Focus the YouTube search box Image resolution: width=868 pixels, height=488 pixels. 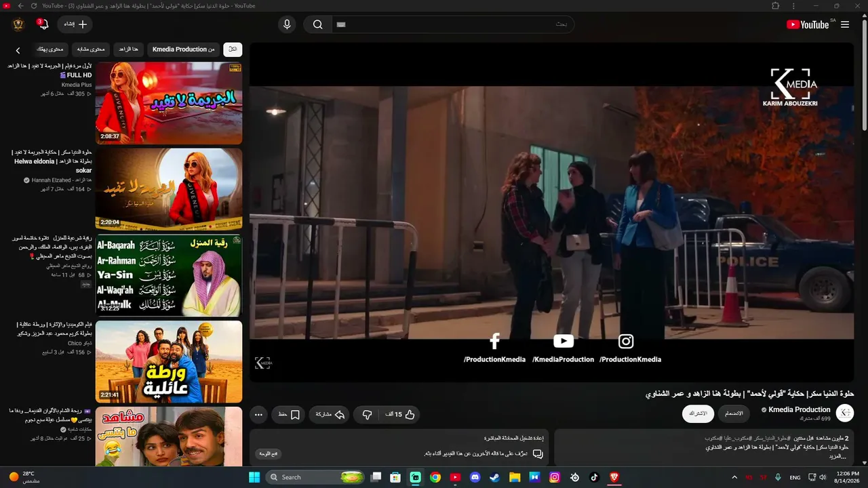pyautogui.click(x=452, y=24)
